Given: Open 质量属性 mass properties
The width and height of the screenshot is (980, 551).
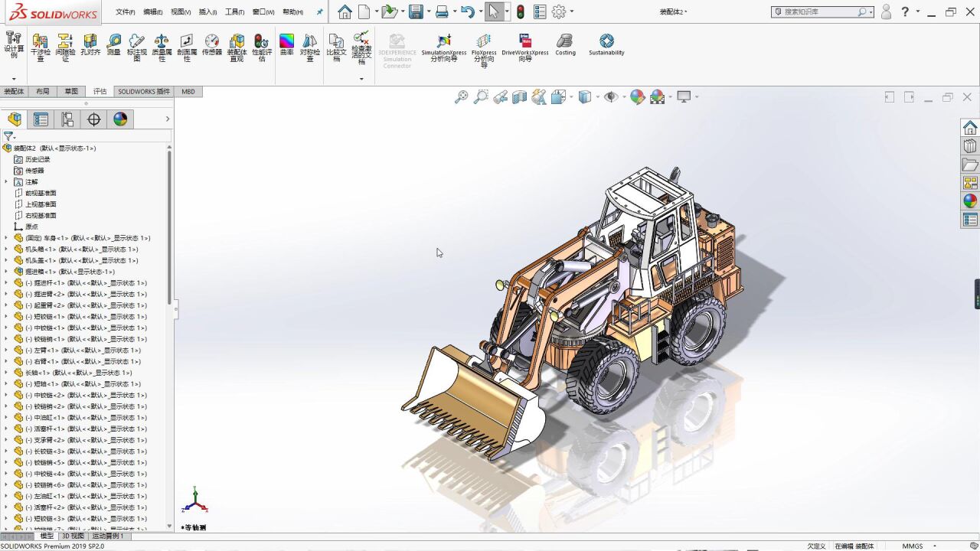Looking at the screenshot, I should 162,47.
